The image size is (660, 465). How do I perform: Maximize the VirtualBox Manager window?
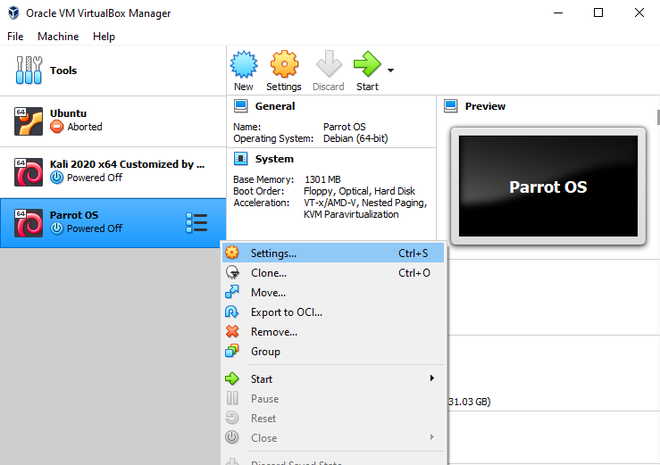pos(598,13)
